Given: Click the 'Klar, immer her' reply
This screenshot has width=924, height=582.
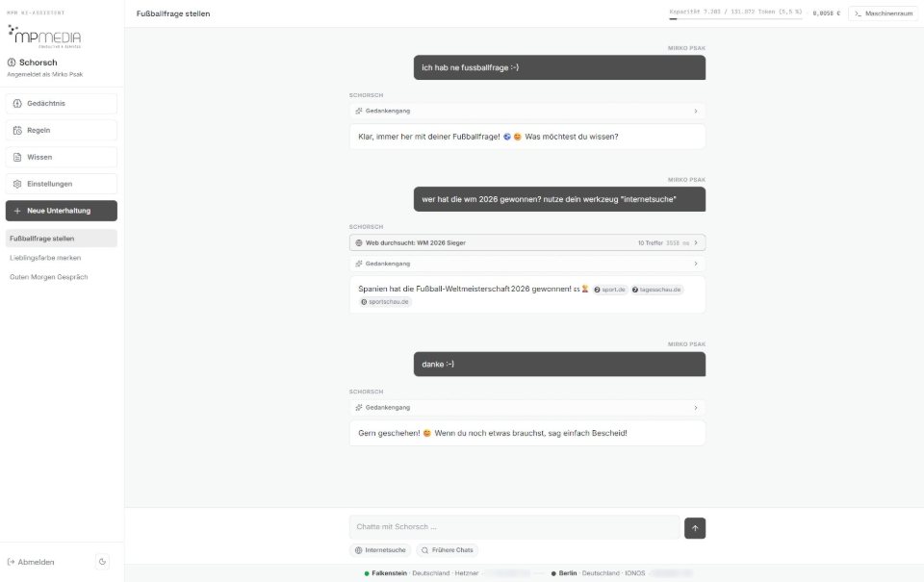Looking at the screenshot, I should click(x=527, y=137).
